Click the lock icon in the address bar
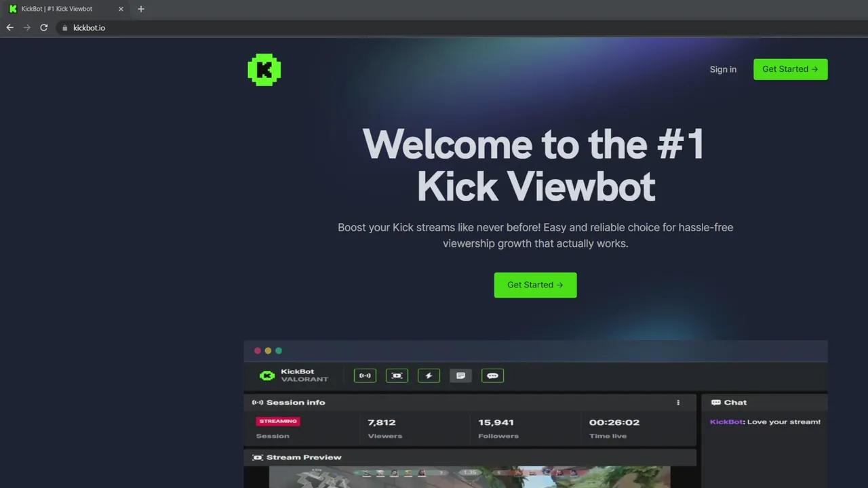868x488 pixels. point(65,28)
